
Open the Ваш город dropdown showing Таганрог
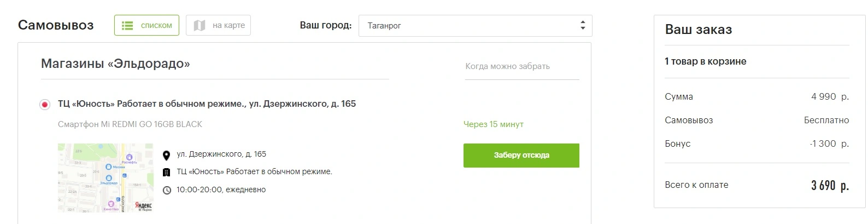coord(475,26)
